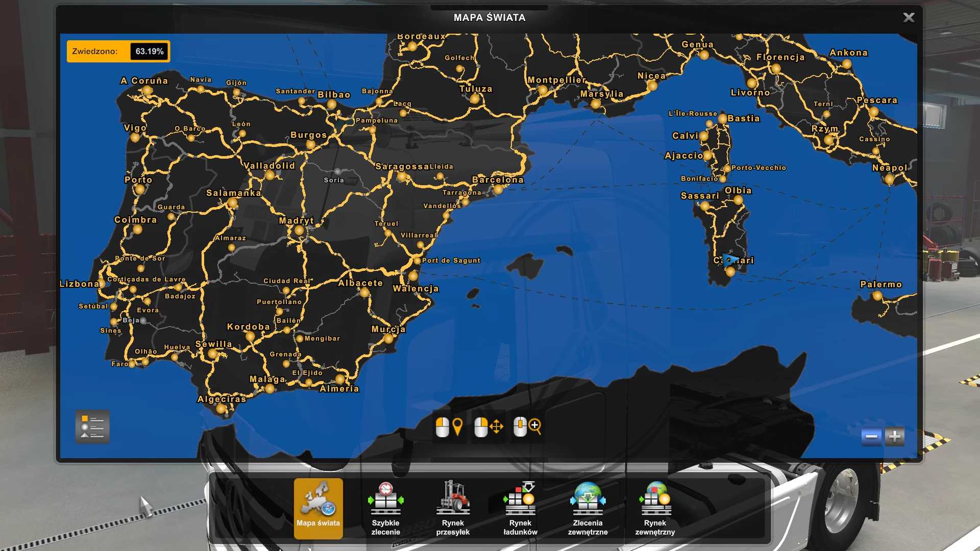Click the scroll-zoom mouse hint icon

pos(527,427)
